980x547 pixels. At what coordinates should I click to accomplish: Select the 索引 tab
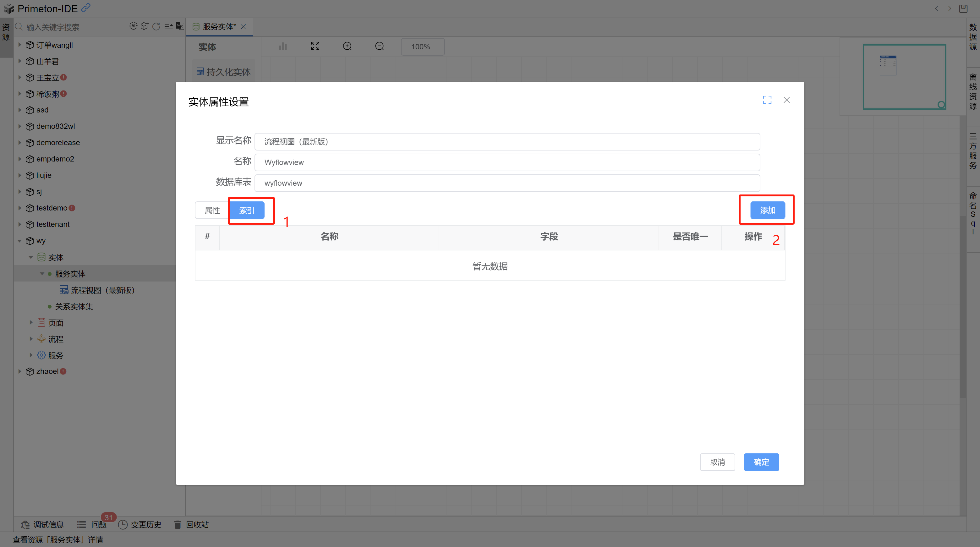247,211
